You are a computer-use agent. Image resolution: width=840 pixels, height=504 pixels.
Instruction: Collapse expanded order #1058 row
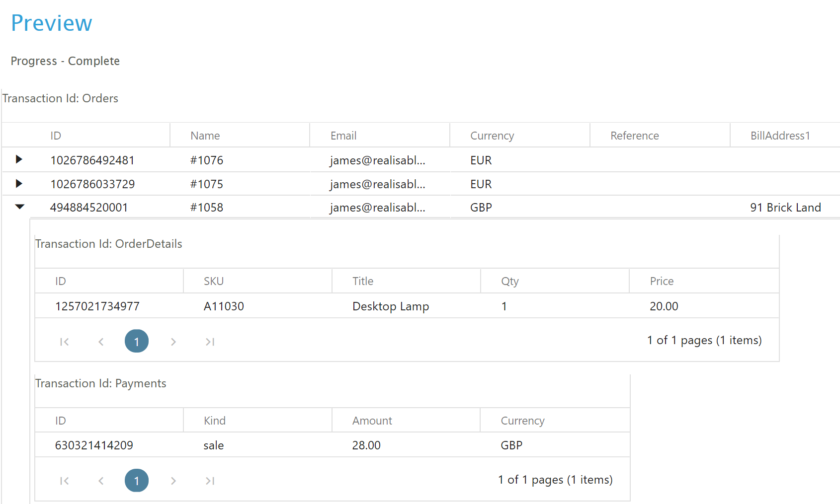click(x=19, y=207)
